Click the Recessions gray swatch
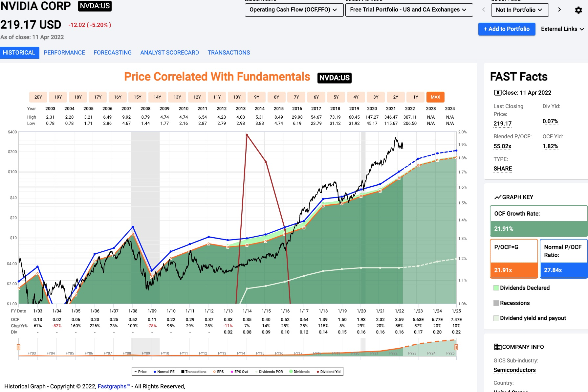The width and height of the screenshot is (588, 392). 496,303
